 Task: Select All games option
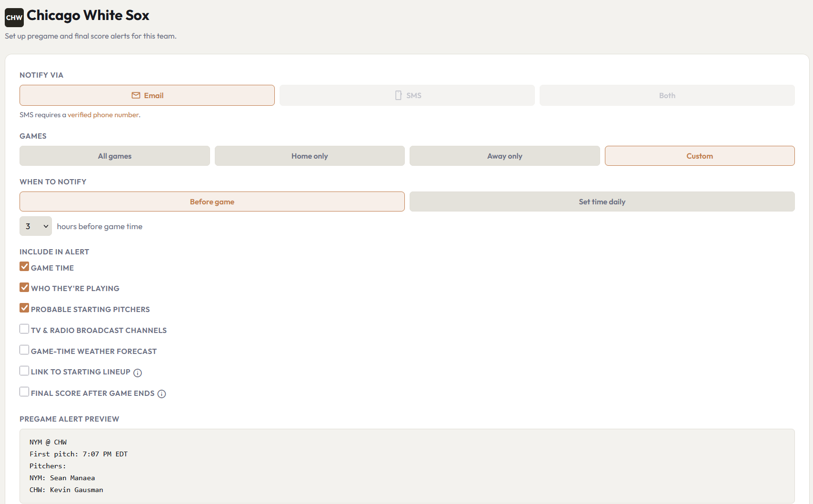coord(115,156)
